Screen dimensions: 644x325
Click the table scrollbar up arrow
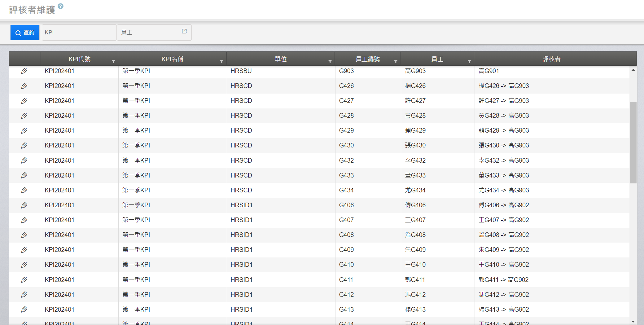click(633, 70)
